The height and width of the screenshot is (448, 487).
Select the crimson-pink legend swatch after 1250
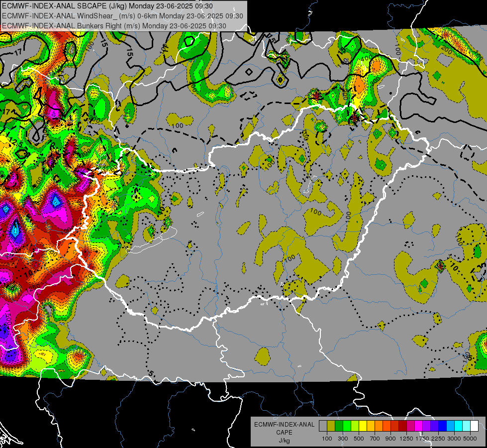(x=410, y=426)
